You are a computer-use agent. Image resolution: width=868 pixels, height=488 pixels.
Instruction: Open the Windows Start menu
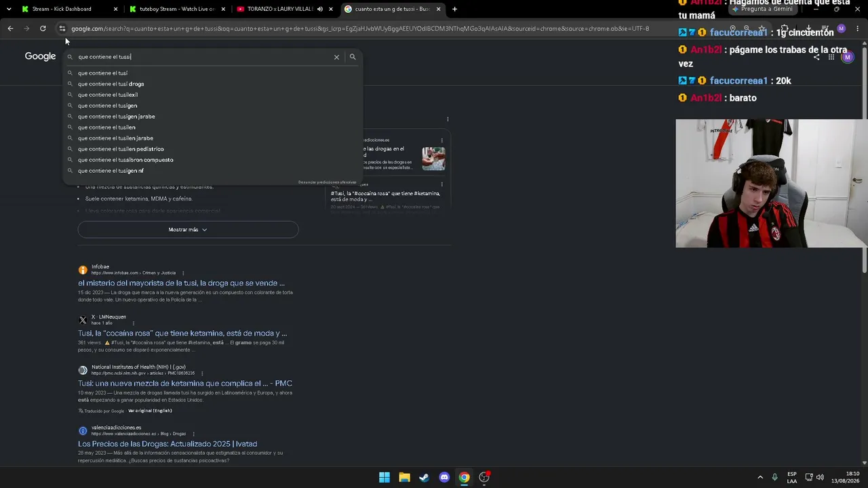[x=384, y=477]
